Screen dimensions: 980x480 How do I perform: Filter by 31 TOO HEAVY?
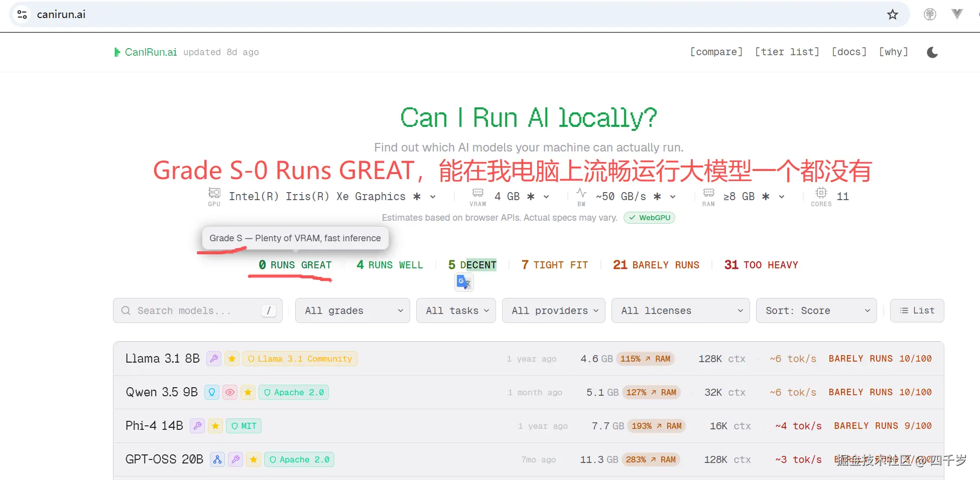(x=761, y=265)
